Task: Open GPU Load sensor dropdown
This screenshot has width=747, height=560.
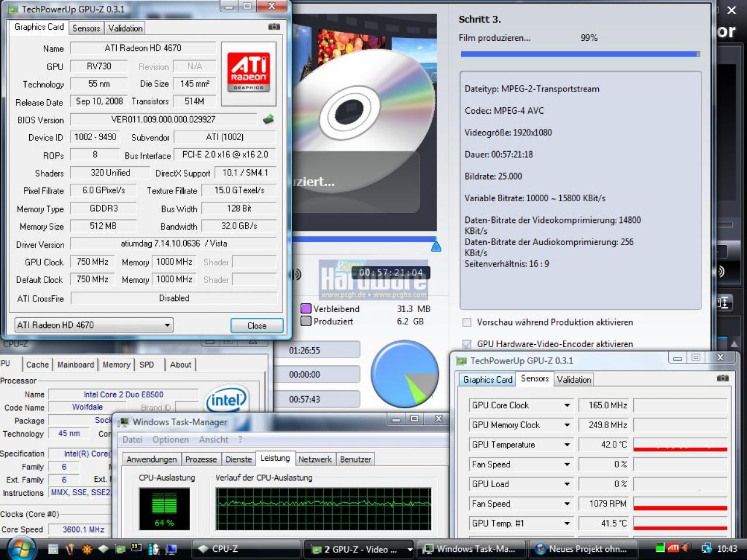Action: [x=567, y=484]
